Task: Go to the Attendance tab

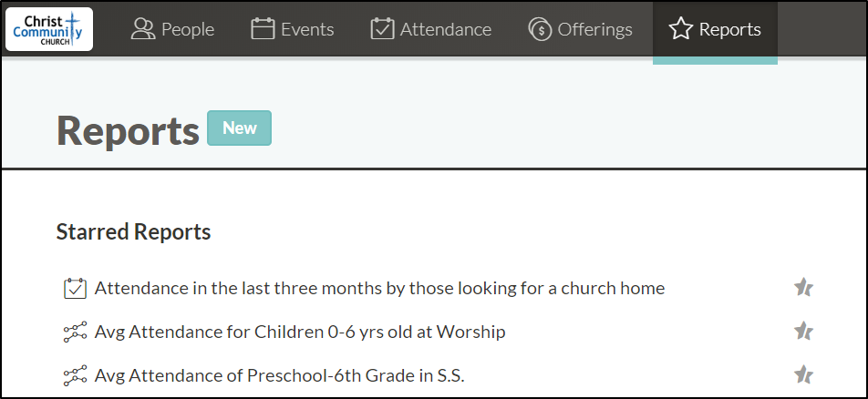Action: [x=430, y=29]
